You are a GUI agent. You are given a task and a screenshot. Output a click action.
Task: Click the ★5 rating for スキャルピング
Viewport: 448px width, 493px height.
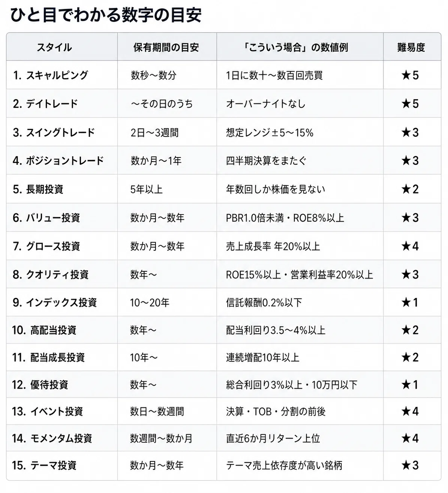point(410,75)
